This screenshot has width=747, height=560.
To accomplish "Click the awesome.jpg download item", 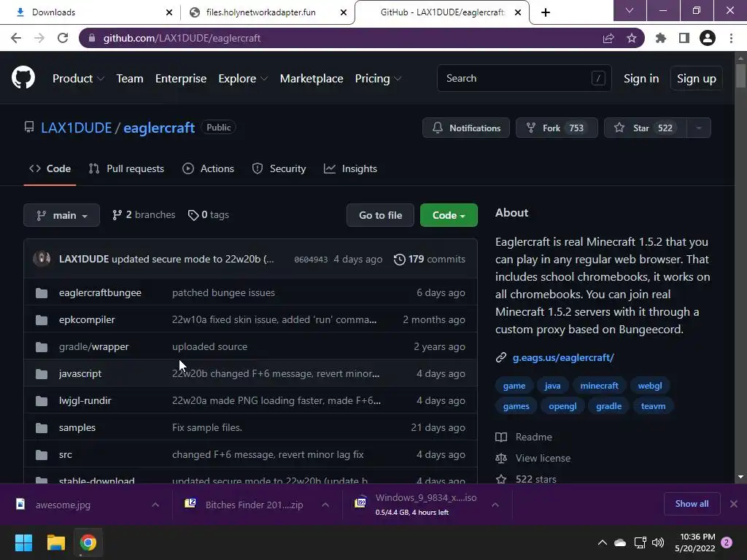I will (63, 505).
